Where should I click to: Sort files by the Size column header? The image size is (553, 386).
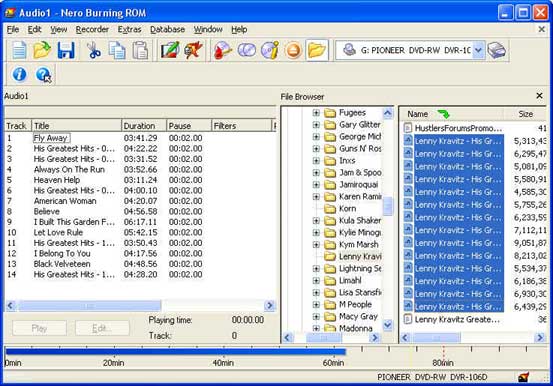coord(525,114)
